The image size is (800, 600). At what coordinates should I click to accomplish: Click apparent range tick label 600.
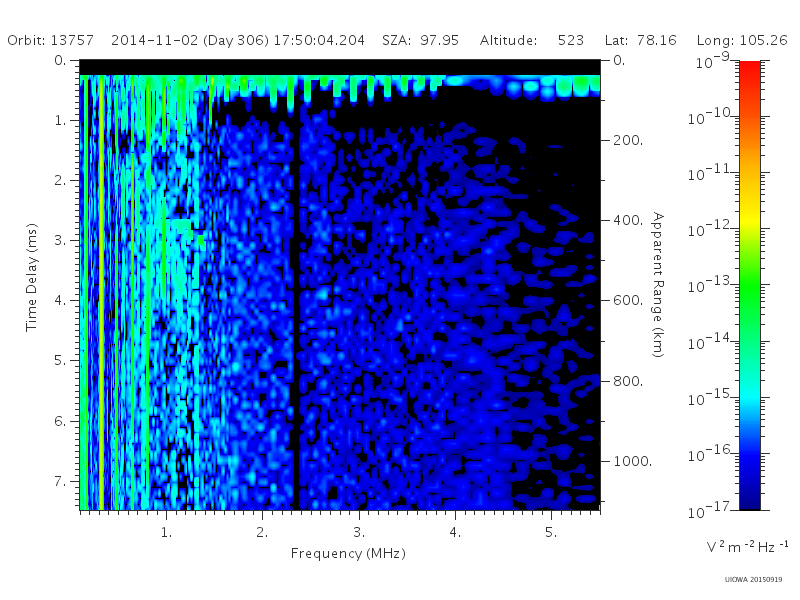628,301
